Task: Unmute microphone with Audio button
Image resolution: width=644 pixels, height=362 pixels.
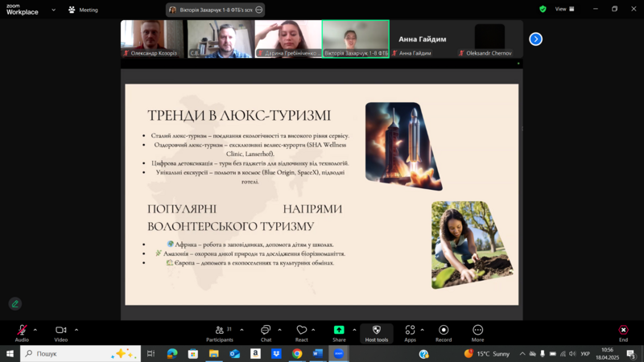Action: tap(22, 333)
